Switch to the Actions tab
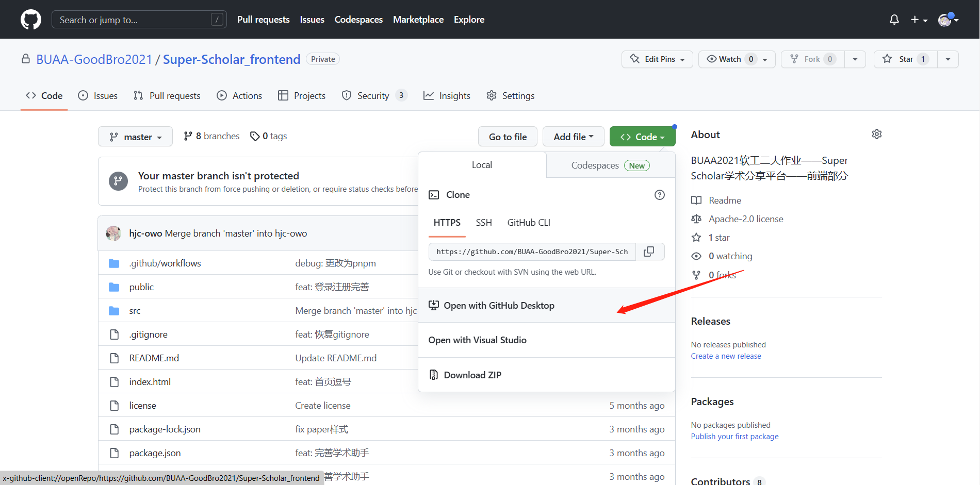Viewport: 980px width, 485px height. click(239, 96)
